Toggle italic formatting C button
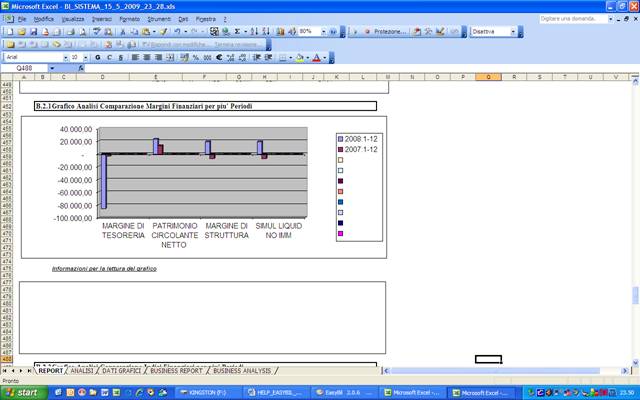 pyautogui.click(x=109, y=58)
